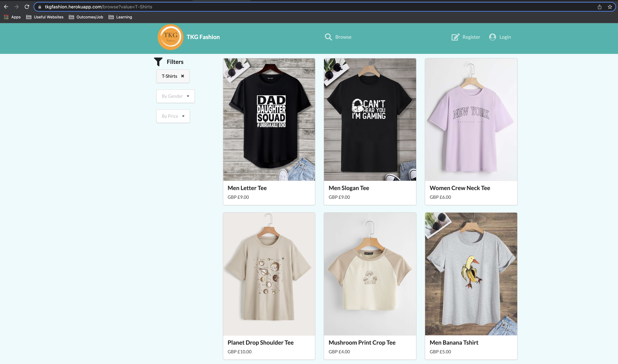618x364 pixels.
Task: Click the Filters funnel icon
Action: pyautogui.click(x=158, y=62)
